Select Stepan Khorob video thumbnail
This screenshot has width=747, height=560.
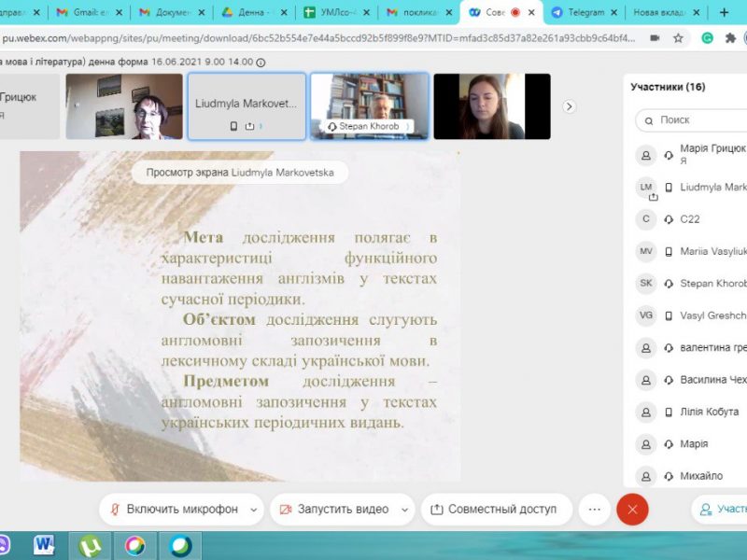pyautogui.click(x=369, y=105)
